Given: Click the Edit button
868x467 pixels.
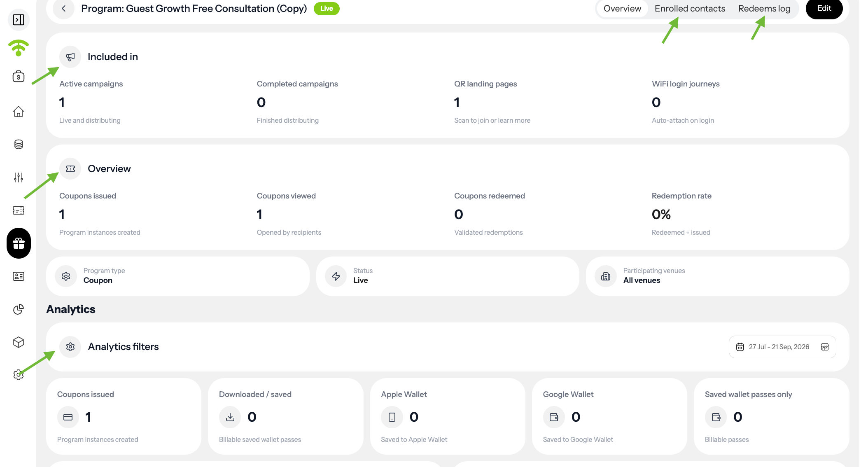Looking at the screenshot, I should click(824, 8).
